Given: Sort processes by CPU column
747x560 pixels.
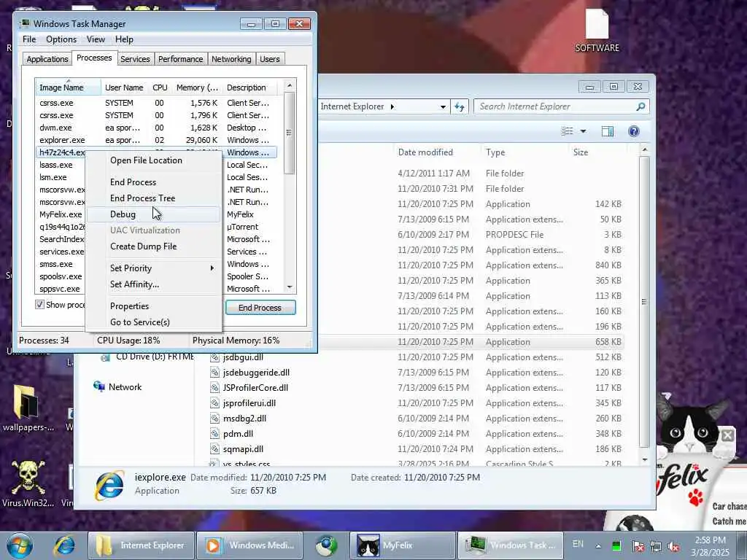Looking at the screenshot, I should click(160, 87).
